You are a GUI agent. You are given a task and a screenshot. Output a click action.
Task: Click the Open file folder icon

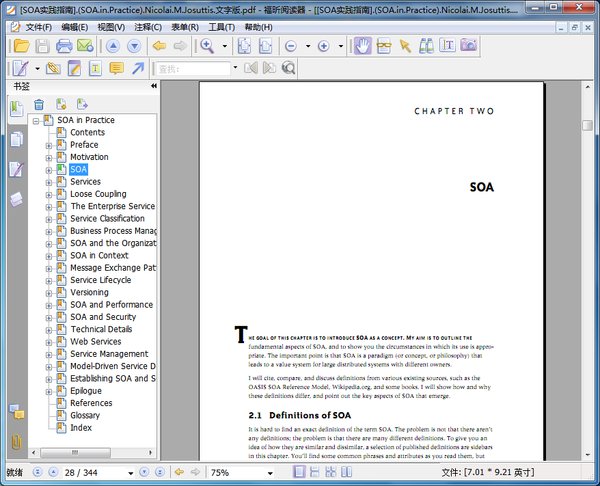pyautogui.click(x=21, y=46)
